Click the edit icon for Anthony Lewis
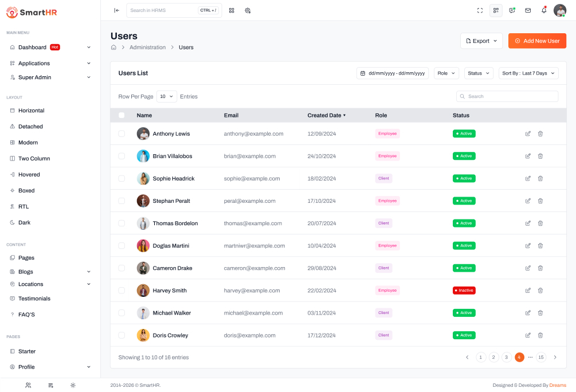 (x=528, y=134)
